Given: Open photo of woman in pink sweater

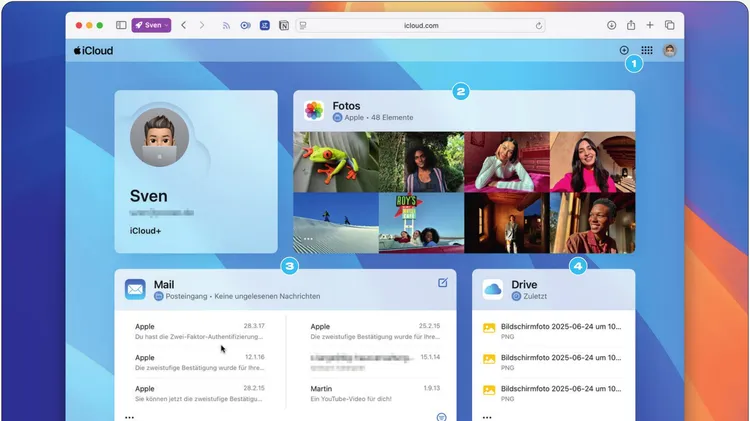Looking at the screenshot, I should (593, 162).
